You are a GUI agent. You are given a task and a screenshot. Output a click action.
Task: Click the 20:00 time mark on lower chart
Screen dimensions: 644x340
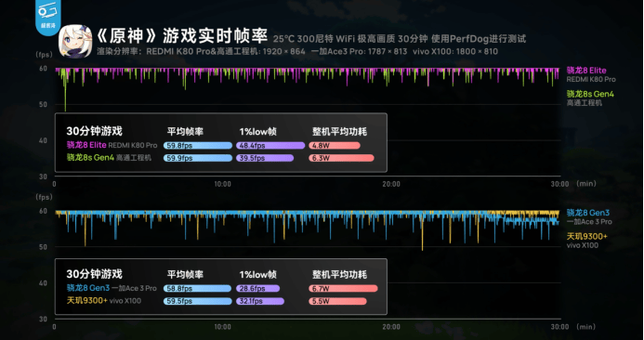point(391,327)
